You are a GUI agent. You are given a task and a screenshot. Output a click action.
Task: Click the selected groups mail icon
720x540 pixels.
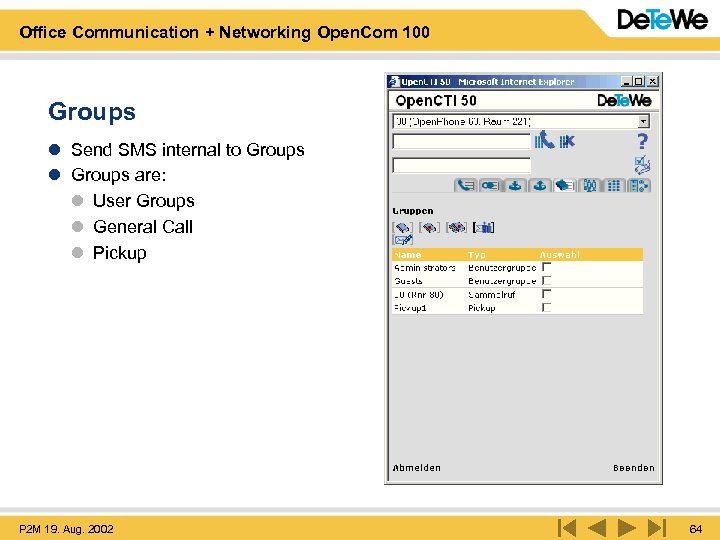(x=484, y=227)
